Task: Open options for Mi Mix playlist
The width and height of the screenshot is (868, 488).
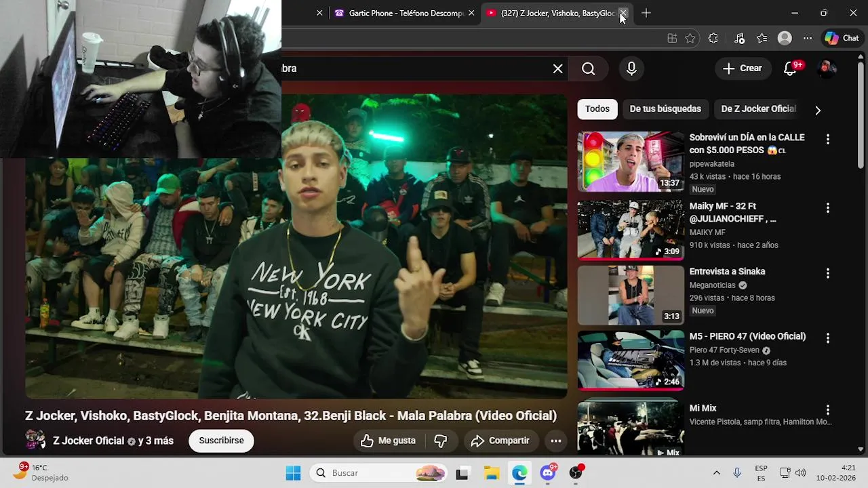Action: click(827, 410)
